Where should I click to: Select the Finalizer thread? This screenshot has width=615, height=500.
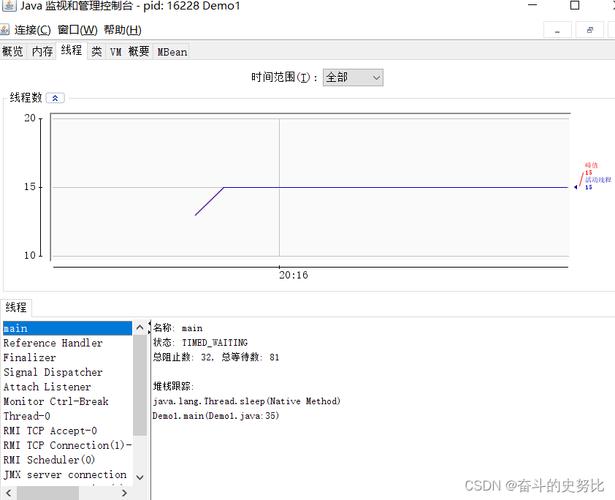(x=67, y=358)
